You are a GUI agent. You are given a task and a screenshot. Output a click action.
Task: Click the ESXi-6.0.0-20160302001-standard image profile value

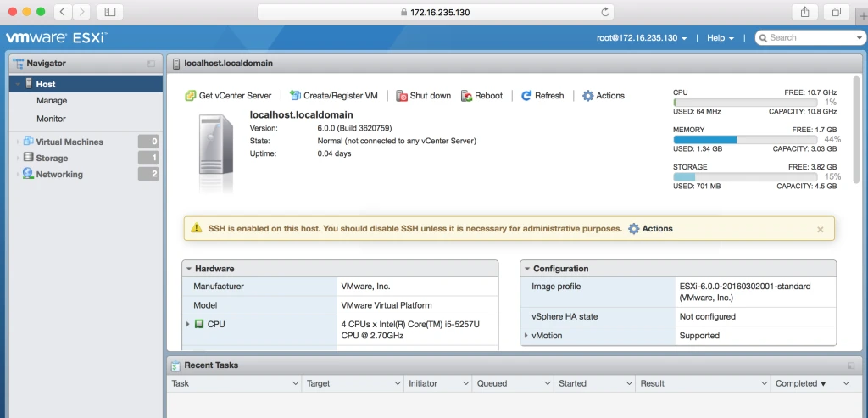745,292
